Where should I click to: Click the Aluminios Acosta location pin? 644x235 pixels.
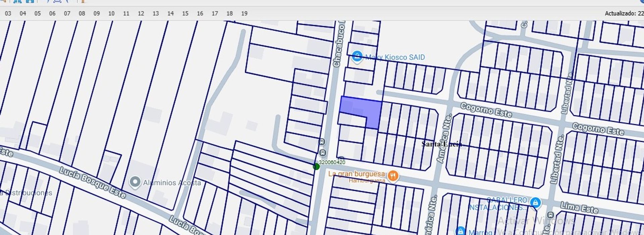click(x=135, y=182)
